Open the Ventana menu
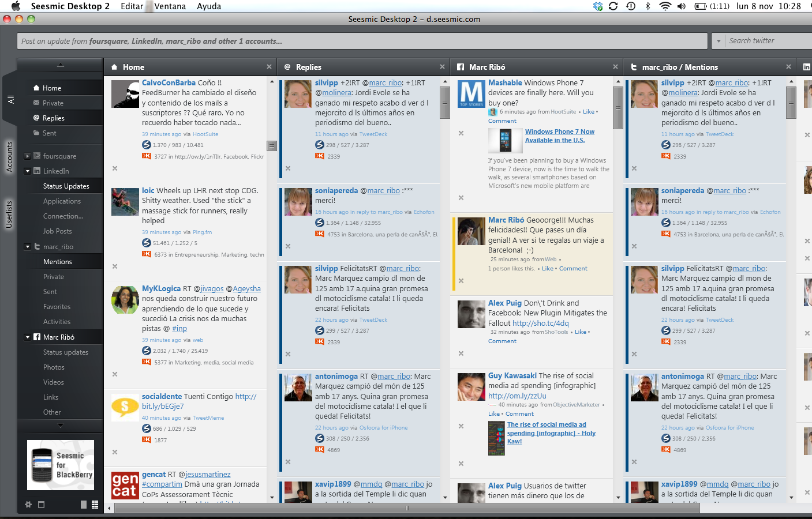 pos(170,6)
